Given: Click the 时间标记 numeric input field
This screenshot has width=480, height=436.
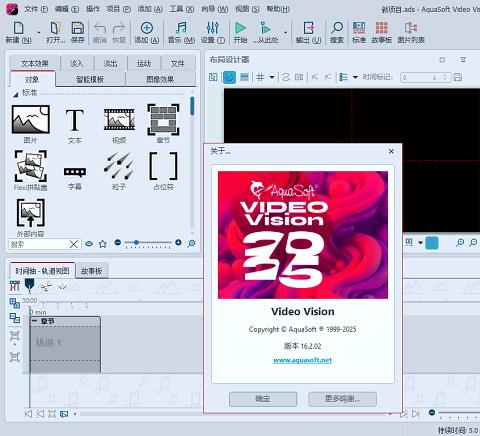Looking at the screenshot, I should point(425,78).
